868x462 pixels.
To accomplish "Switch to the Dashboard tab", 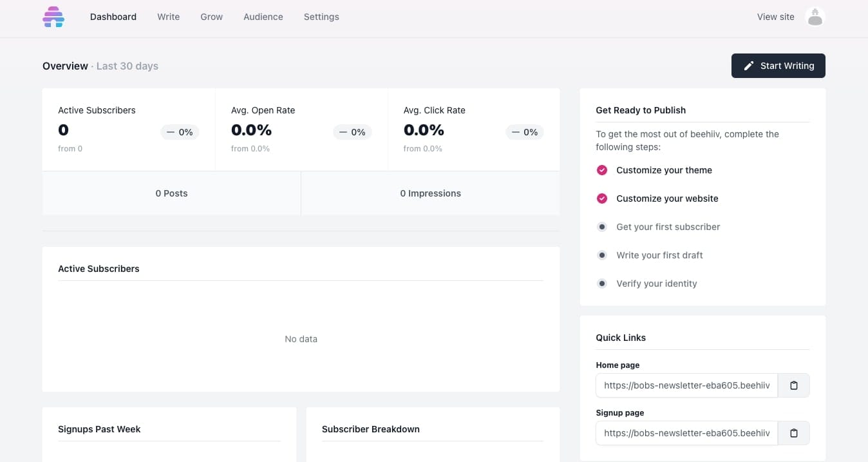I will [113, 17].
